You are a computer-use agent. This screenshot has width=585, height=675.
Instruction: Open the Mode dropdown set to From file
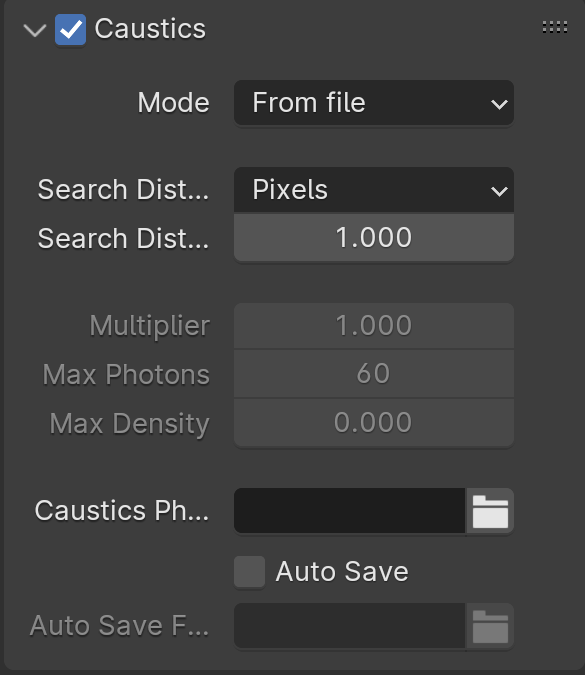tap(374, 103)
